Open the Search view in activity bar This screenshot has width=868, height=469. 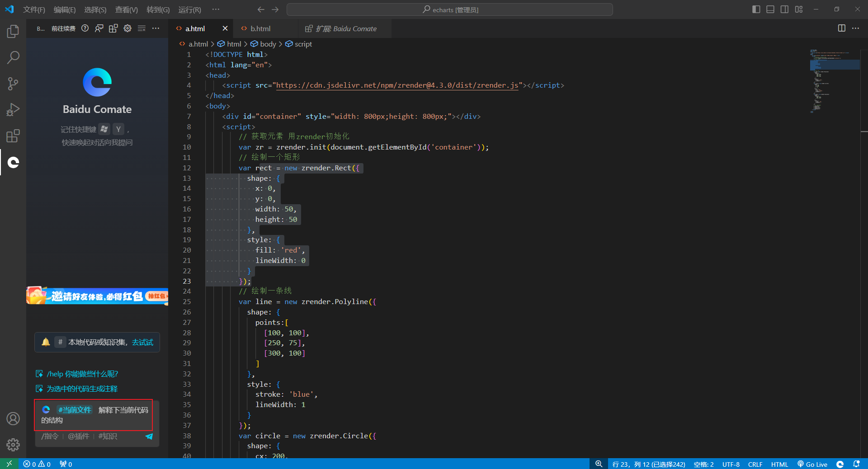tap(13, 57)
